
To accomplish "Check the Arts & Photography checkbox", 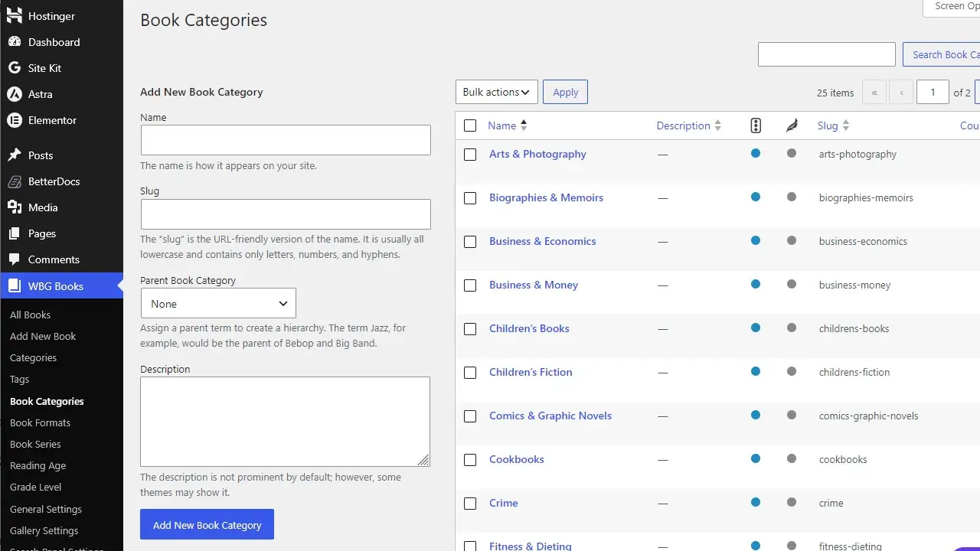I will point(470,155).
